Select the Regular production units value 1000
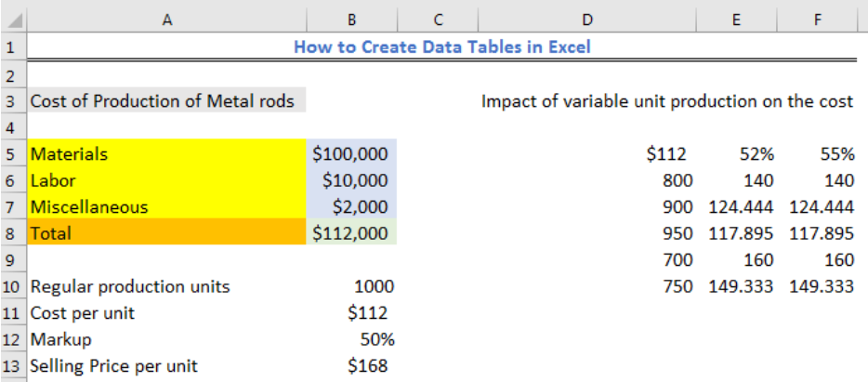This screenshot has height=382, width=868. pos(351,286)
